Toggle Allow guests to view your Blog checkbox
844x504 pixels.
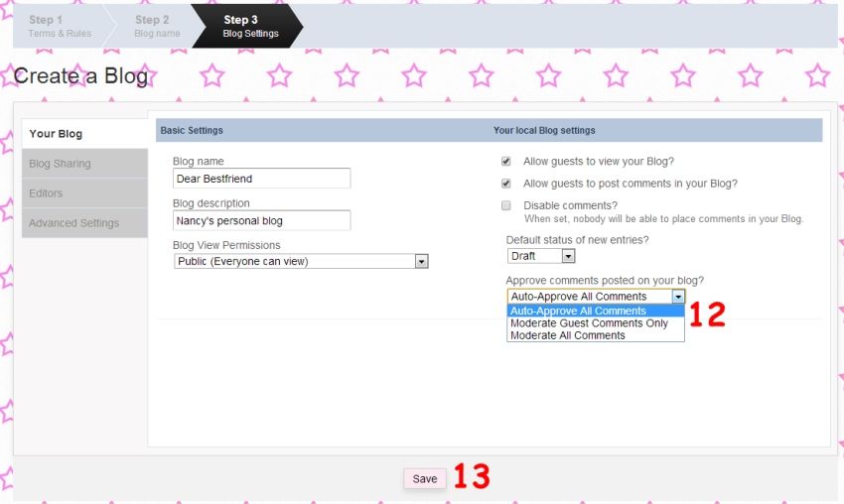point(506,162)
